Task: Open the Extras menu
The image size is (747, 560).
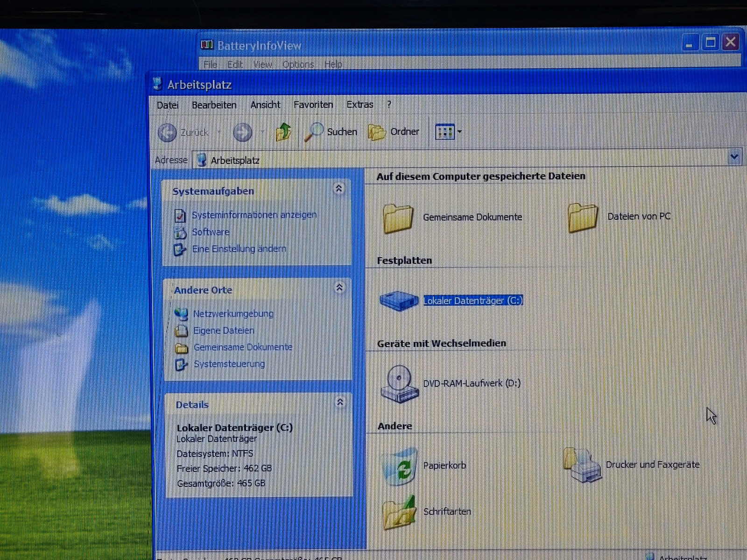Action: (x=359, y=105)
